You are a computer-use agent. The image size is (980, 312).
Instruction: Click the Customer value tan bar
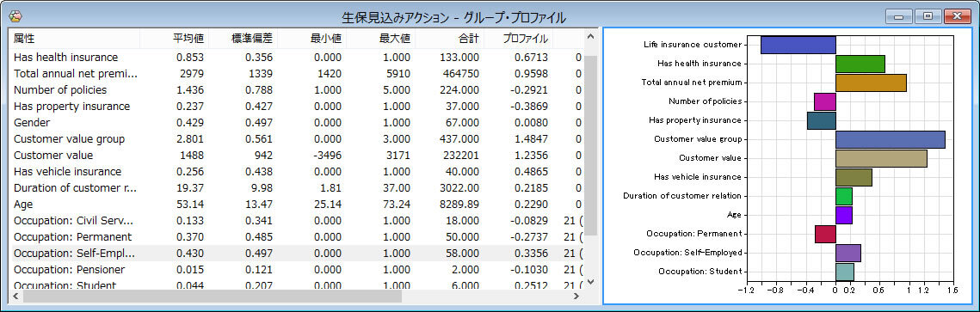point(881,158)
